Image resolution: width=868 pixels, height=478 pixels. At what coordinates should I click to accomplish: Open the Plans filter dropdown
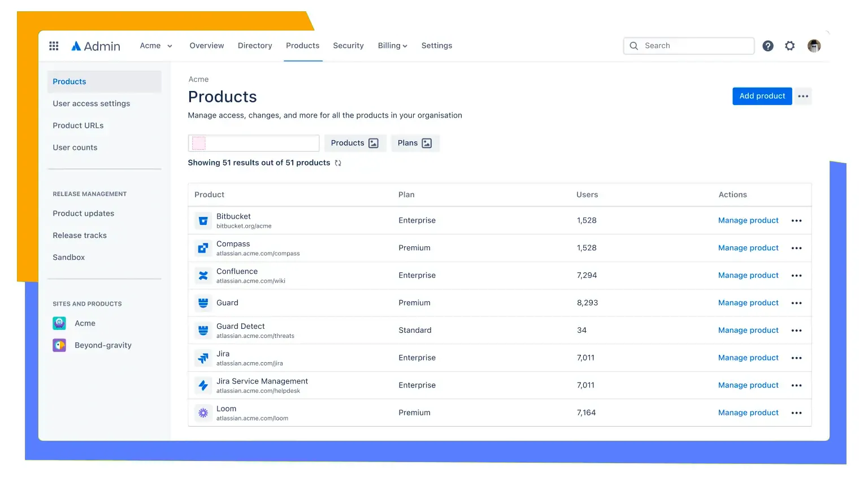[x=414, y=143]
